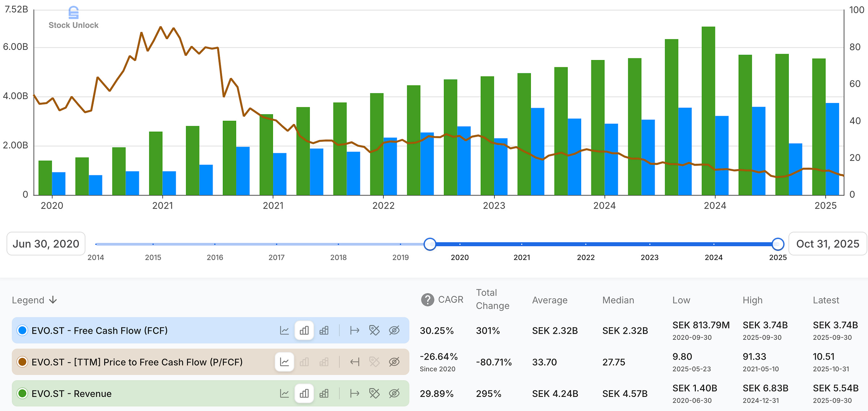Click the right timeline range slider handle
Image resolution: width=868 pixels, height=411 pixels.
coord(778,244)
